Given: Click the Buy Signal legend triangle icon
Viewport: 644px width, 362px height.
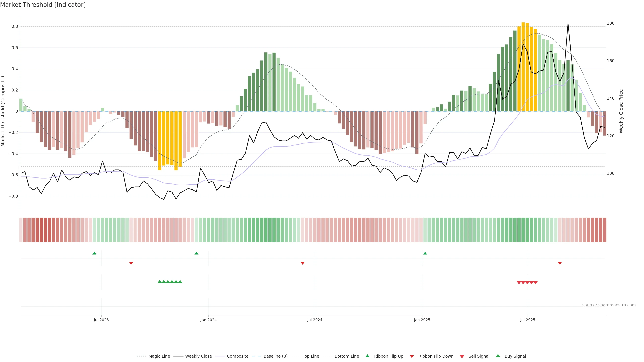Looking at the screenshot, I should 498,356.
